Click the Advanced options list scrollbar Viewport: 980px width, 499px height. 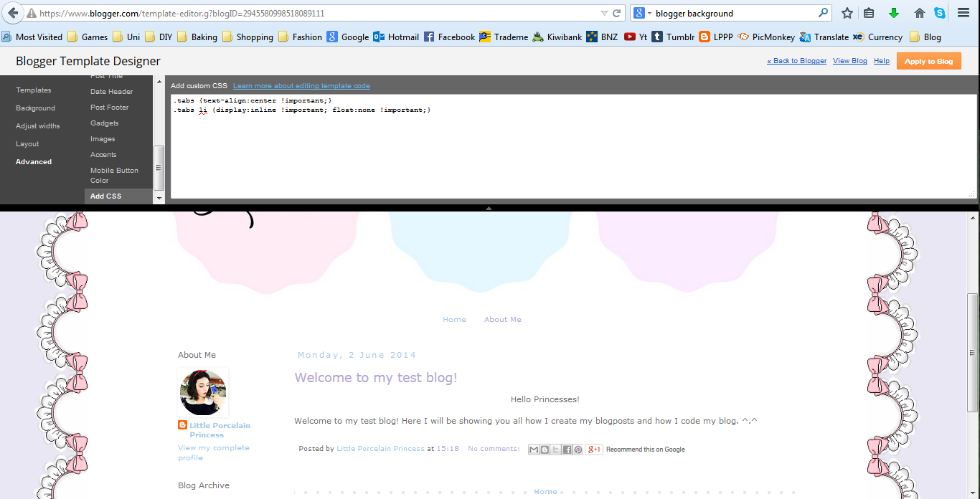click(159, 168)
